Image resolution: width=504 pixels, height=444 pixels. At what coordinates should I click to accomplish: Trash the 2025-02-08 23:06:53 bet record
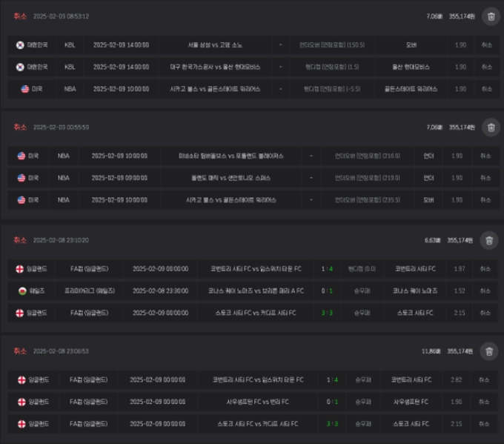489,351
